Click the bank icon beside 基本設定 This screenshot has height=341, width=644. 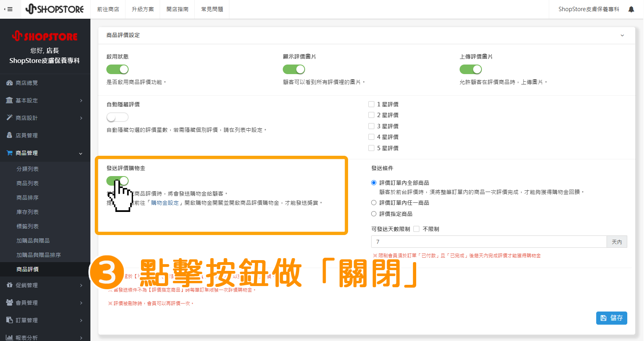pos(10,100)
